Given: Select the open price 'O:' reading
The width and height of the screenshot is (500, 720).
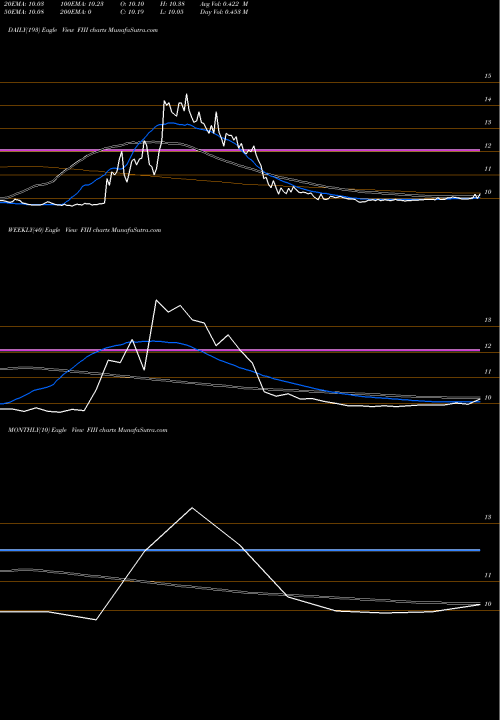Looking at the screenshot, I should 132,4.
